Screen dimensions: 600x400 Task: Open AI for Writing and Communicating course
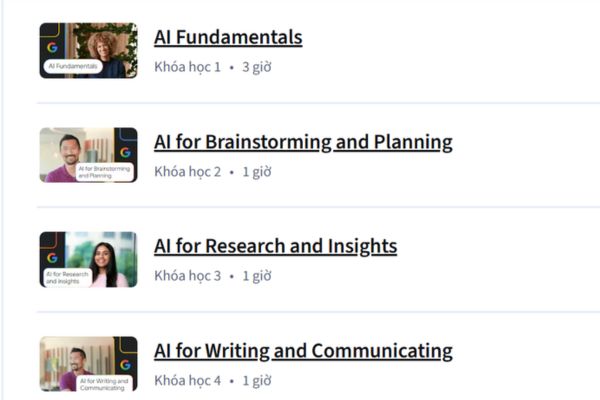pos(303,351)
